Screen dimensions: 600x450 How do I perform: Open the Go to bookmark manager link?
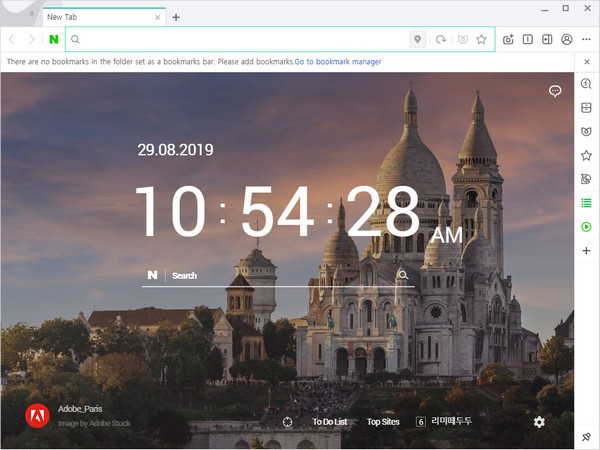click(x=339, y=62)
